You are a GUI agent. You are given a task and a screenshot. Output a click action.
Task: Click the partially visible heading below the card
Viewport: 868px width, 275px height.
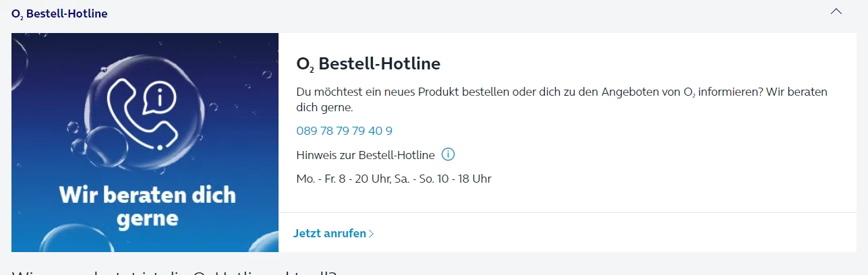pyautogui.click(x=174, y=271)
